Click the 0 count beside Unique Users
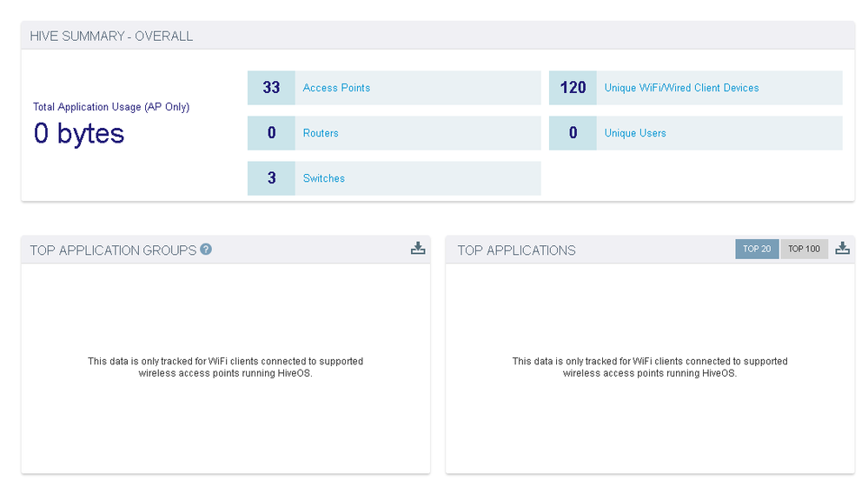This screenshot has width=868, height=487. [573, 133]
